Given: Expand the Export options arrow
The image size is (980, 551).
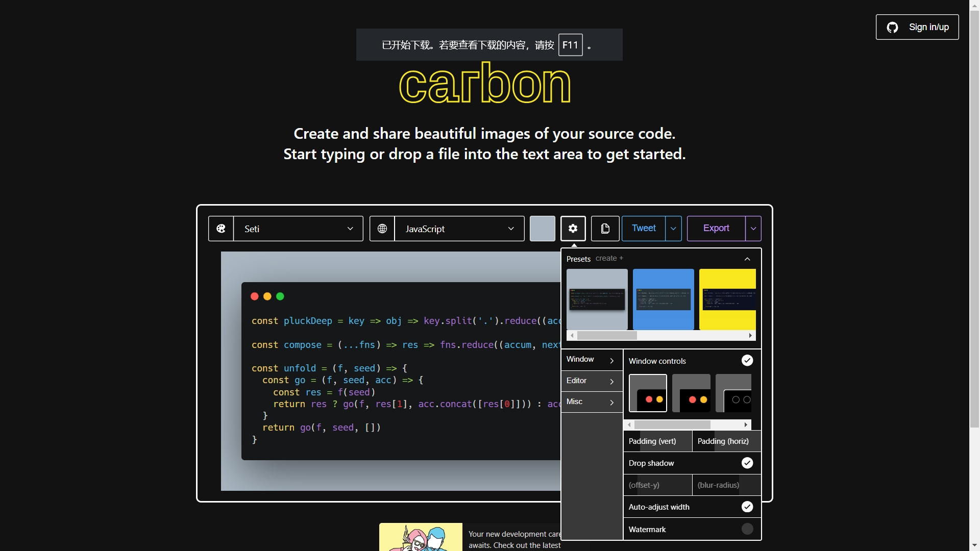Looking at the screenshot, I should click(x=753, y=229).
